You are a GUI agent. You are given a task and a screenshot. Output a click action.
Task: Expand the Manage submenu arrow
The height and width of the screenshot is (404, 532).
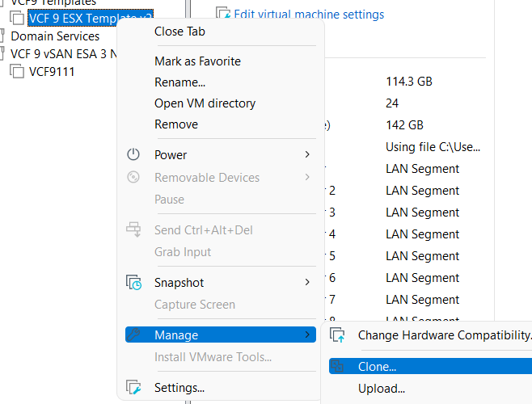pos(307,335)
